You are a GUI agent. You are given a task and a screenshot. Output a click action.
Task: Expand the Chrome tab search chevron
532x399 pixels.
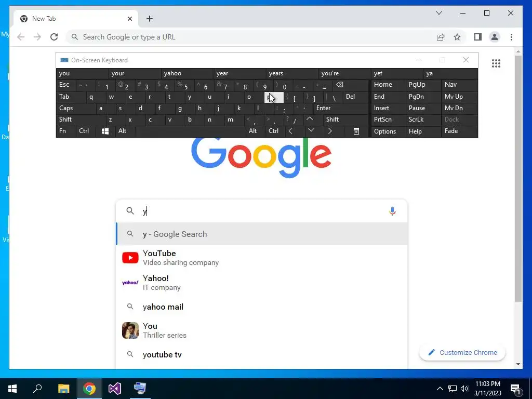pyautogui.click(x=438, y=13)
